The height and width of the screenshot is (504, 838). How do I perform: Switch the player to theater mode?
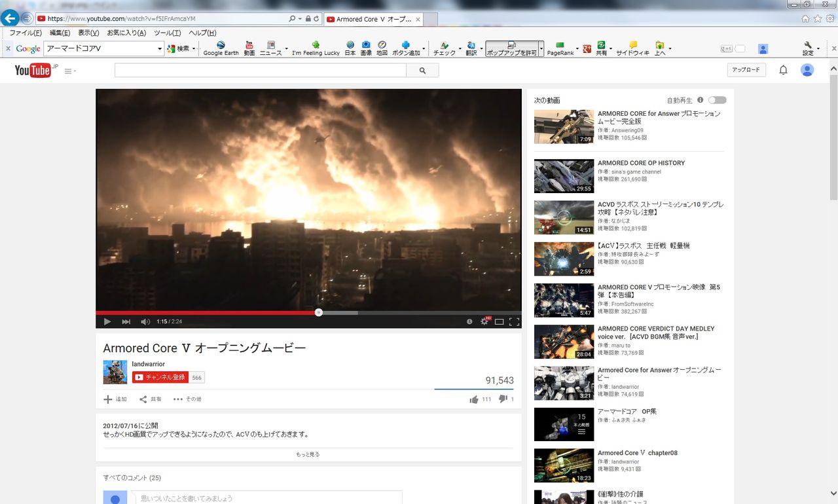[500, 321]
